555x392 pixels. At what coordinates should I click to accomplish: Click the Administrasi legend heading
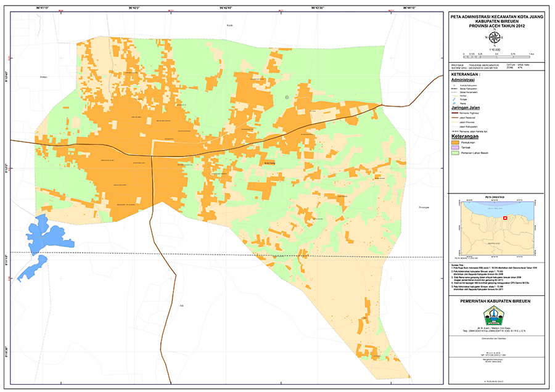coord(464,80)
